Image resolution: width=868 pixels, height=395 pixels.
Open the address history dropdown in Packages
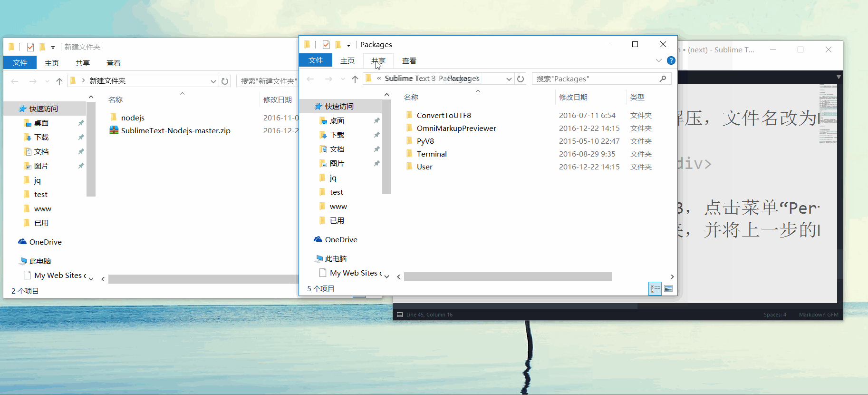pos(509,79)
